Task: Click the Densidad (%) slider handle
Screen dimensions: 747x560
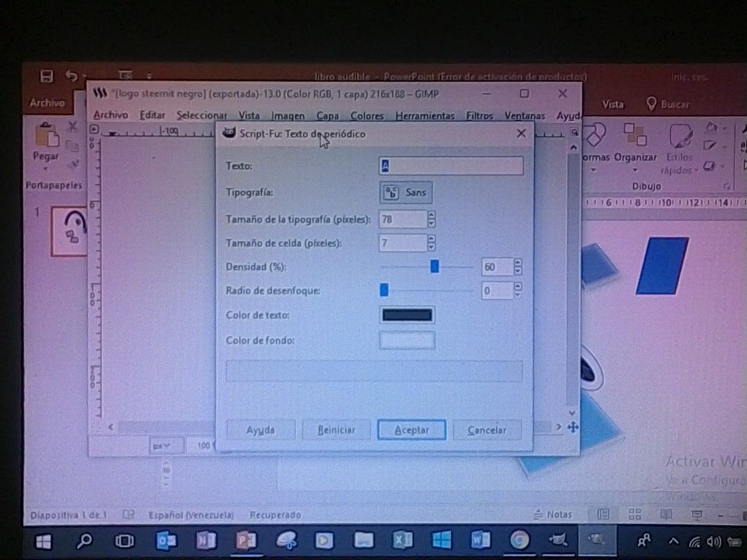Action: (x=434, y=267)
